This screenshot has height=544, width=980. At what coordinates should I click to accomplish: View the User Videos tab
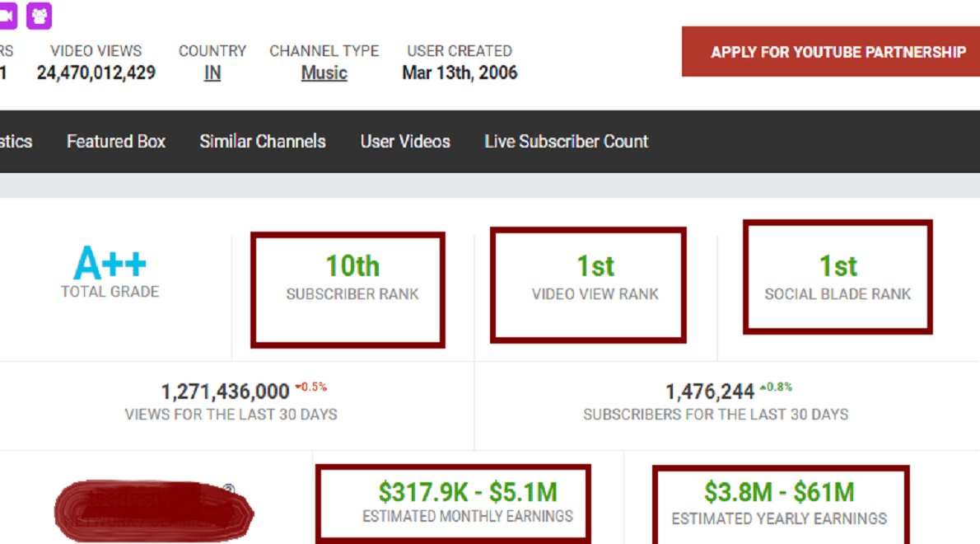[x=405, y=141]
